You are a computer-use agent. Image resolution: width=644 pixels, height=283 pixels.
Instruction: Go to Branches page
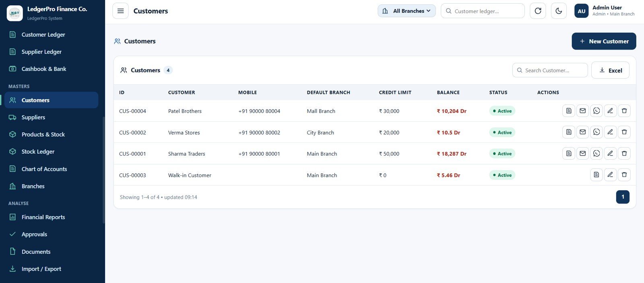(x=51, y=186)
